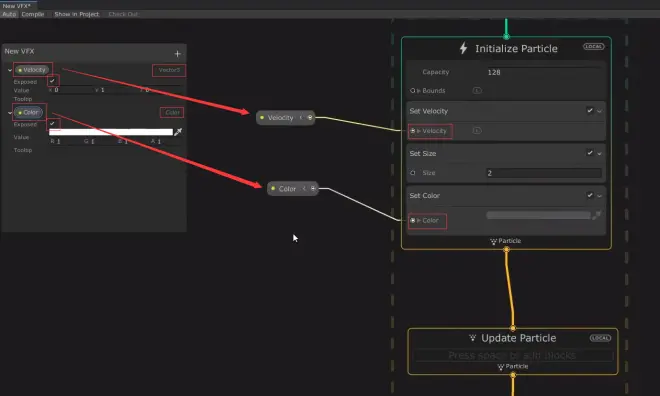This screenshot has width=660, height=396.
Task: Click the plus icon in New VFX blackboard
Action: tap(177, 54)
